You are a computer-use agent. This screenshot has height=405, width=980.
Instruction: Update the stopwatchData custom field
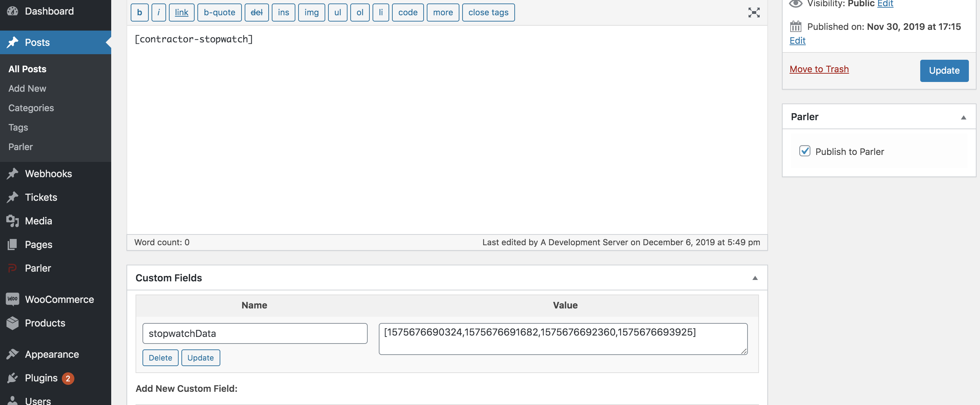point(201,357)
